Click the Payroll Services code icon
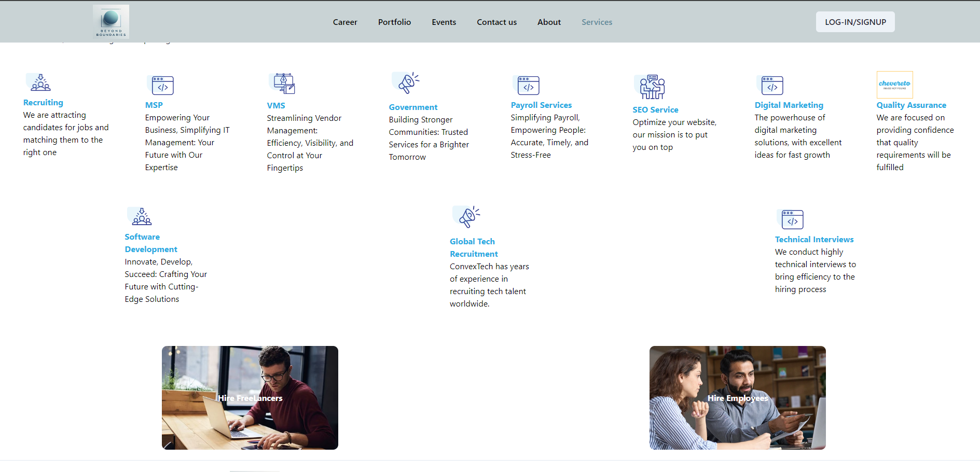Viewport: 980px width, 472px height. point(527,85)
